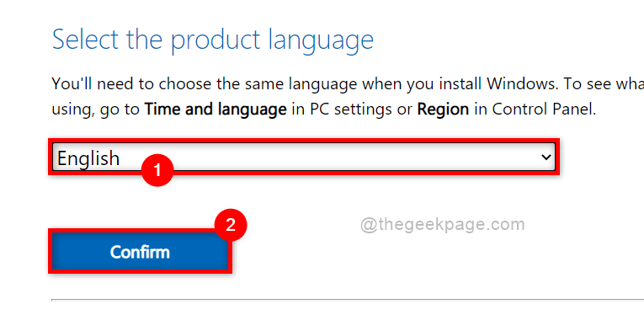Click the red circle badge numbered 1
Screen dimensions: 644x315
[157, 170]
